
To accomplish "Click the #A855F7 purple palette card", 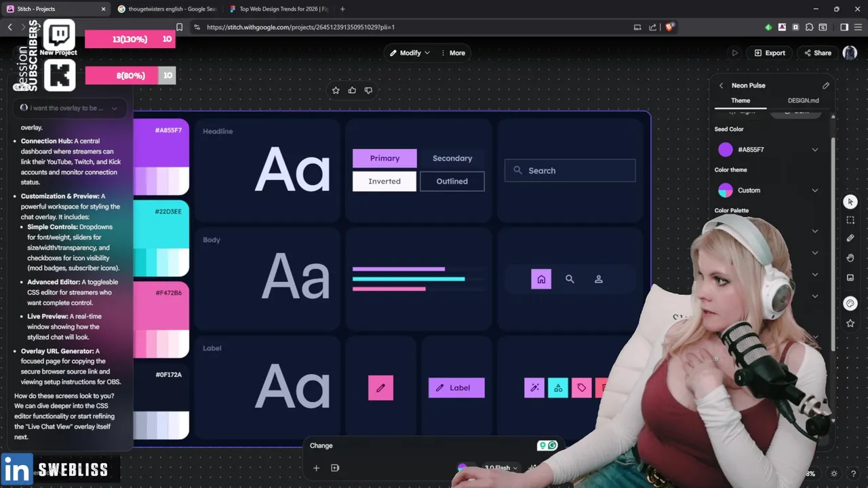I will pos(161,157).
